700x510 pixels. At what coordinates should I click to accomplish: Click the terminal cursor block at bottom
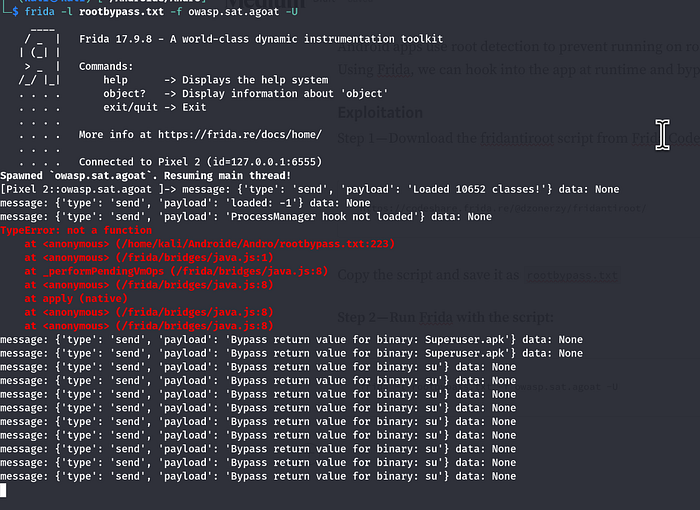click(x=3, y=490)
